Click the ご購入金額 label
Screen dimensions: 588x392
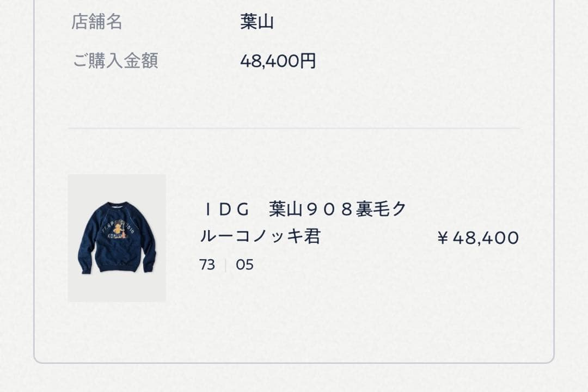point(115,61)
